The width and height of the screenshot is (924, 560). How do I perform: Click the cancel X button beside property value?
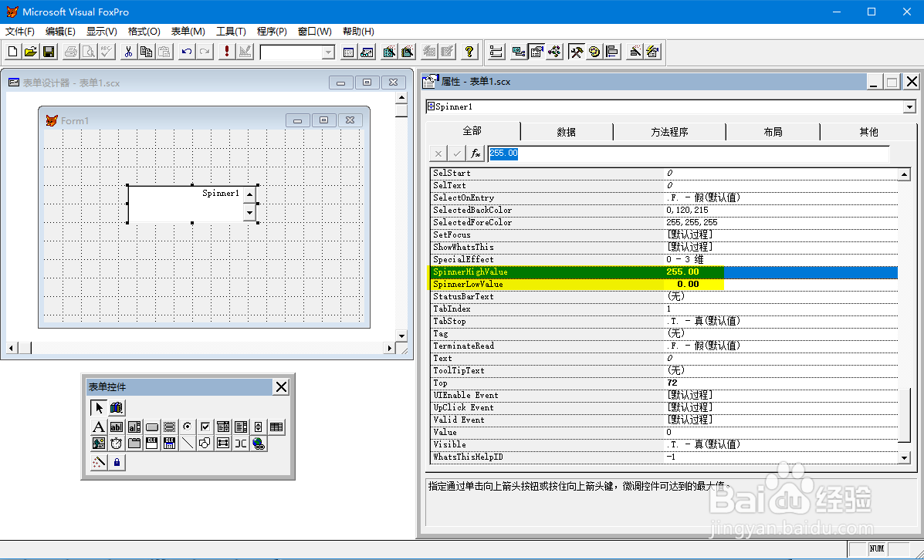click(x=438, y=153)
